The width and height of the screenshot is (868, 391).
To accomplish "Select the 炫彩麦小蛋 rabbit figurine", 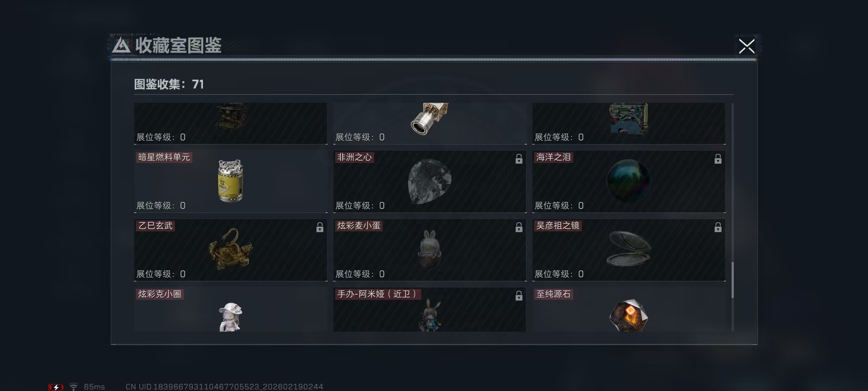I will tap(430, 249).
